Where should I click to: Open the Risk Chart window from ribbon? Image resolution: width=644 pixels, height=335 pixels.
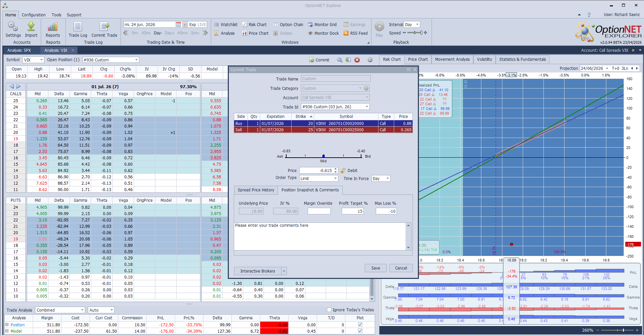254,24
